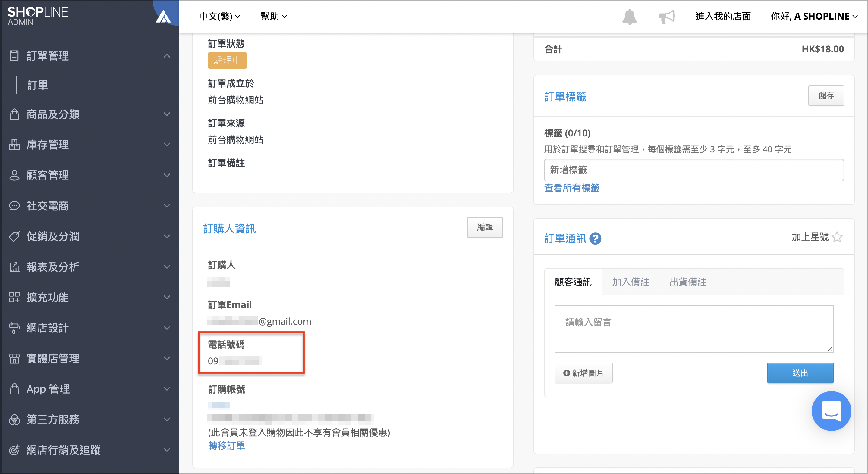Switch to the 出貨備註 tab
This screenshot has height=474, width=868.
(x=688, y=282)
